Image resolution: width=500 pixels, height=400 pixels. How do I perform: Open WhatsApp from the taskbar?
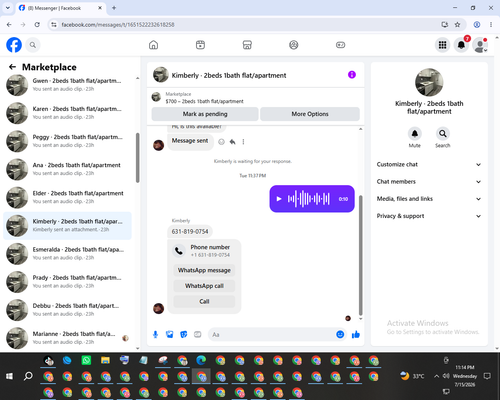click(x=86, y=360)
